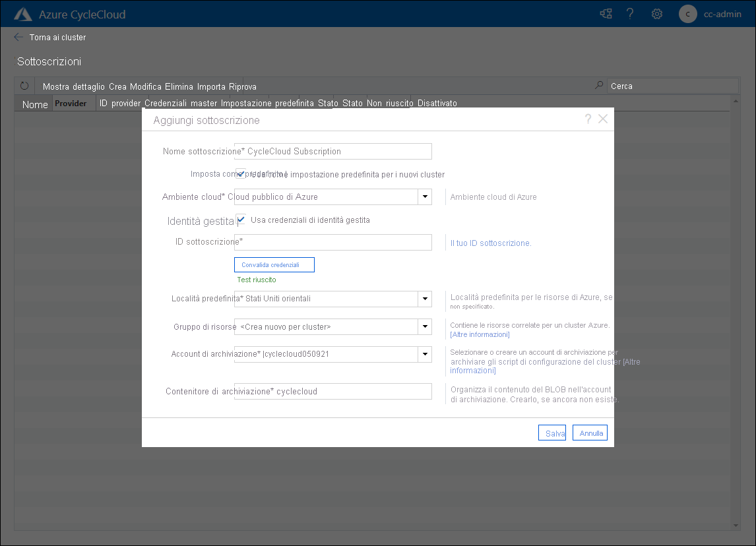This screenshot has width=756, height=546.
Task: Open the feedback icon in top bar
Action: (605, 13)
